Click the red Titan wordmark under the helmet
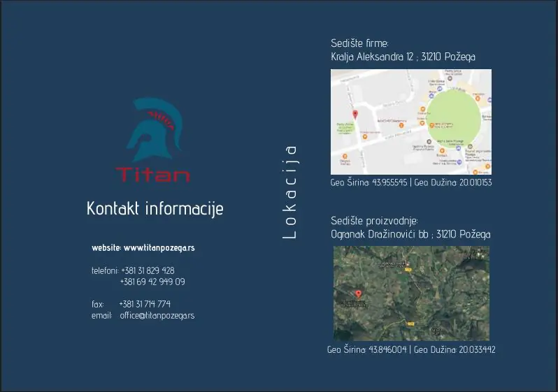The image size is (558, 392). 152,174
